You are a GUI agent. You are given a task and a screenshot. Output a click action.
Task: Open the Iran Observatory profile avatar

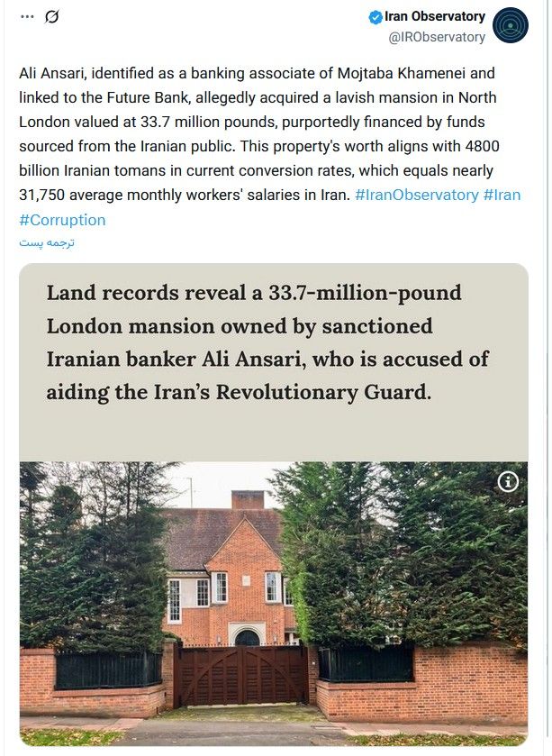[x=511, y=25]
